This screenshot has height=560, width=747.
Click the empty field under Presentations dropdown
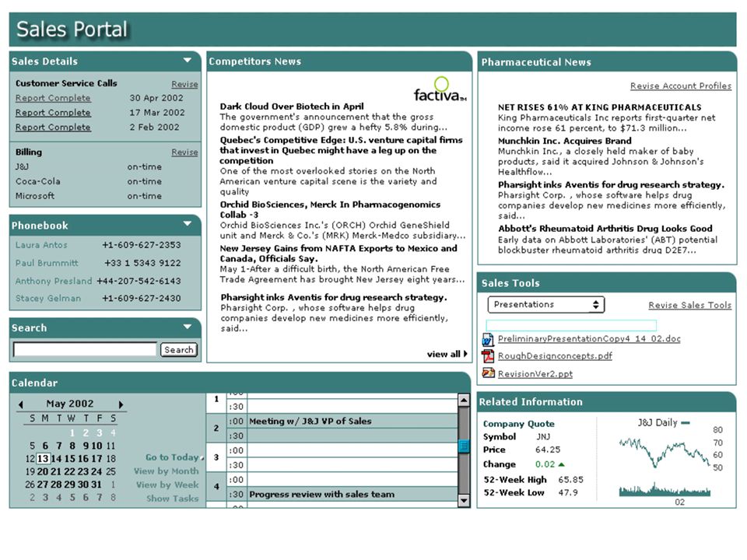pyautogui.click(x=571, y=325)
